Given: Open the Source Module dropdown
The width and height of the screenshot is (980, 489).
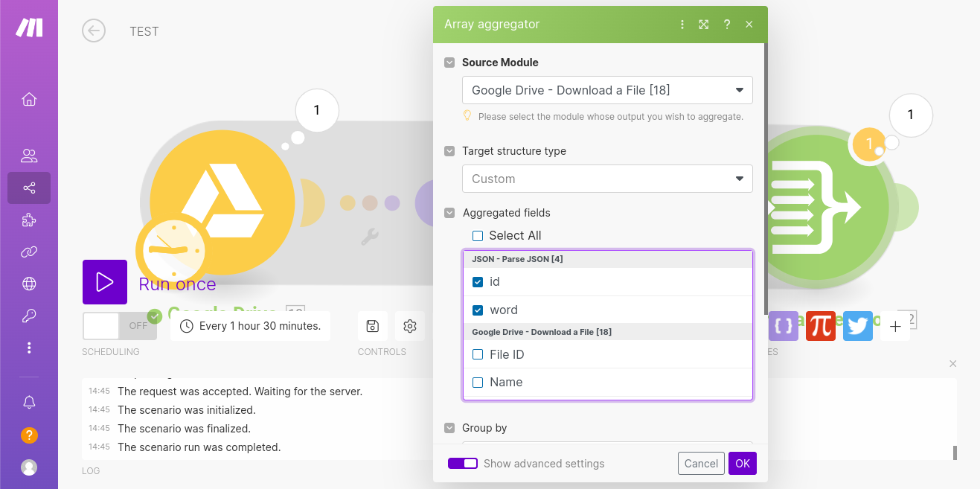Looking at the screenshot, I should (607, 90).
